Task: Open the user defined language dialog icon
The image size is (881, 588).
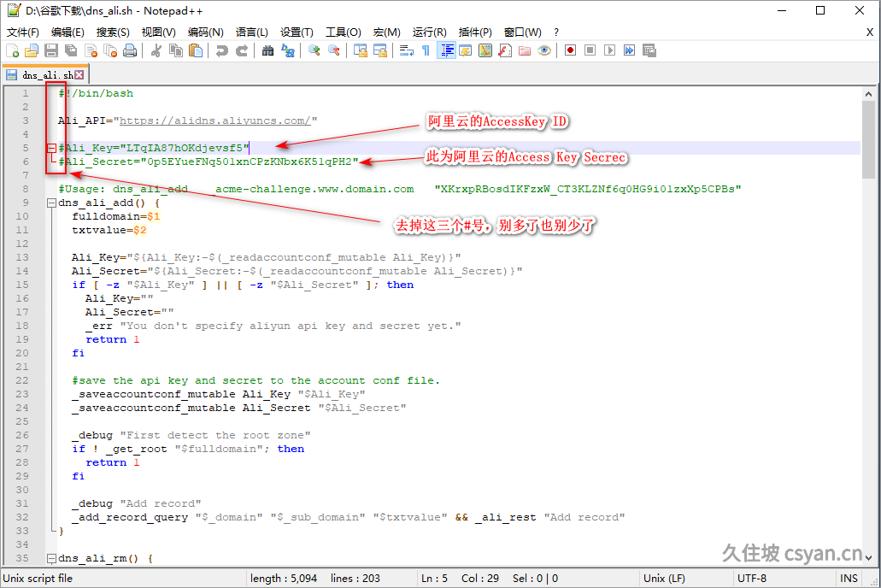Action: (x=465, y=50)
